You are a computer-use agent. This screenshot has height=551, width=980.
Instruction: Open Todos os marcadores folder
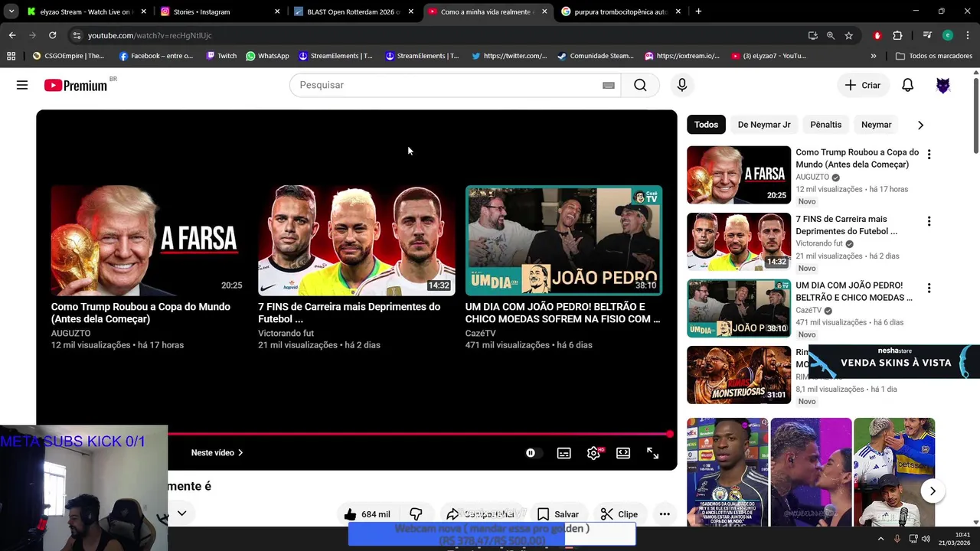coord(934,56)
